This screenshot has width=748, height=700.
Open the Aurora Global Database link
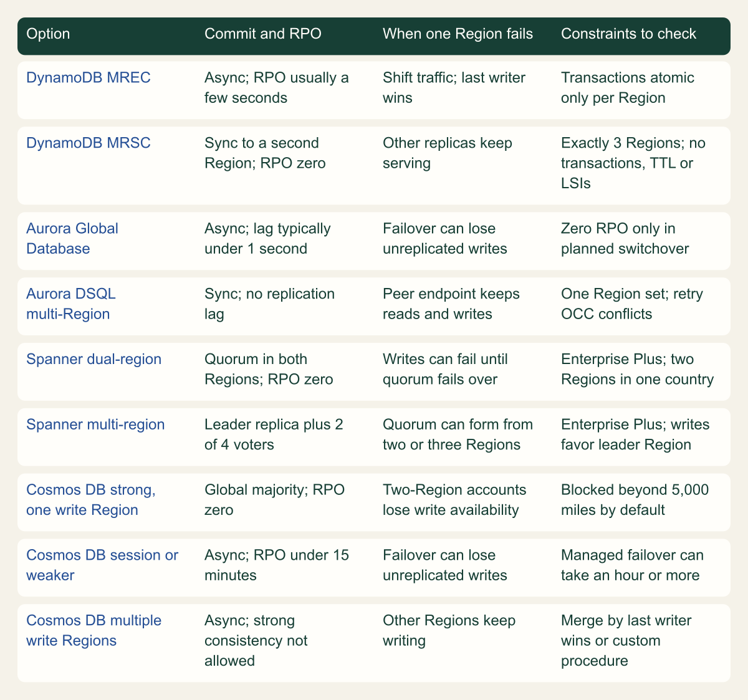(x=72, y=238)
